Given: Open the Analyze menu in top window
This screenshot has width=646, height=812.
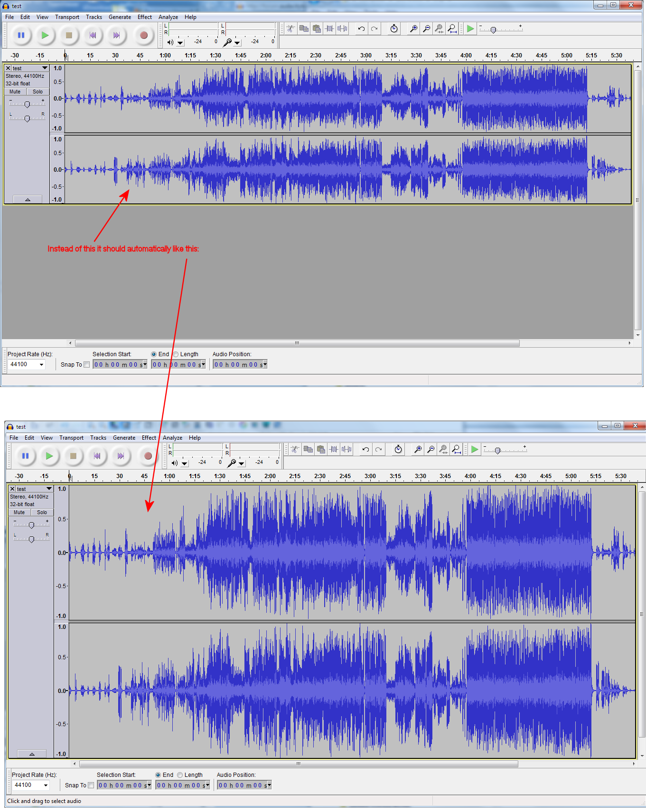Looking at the screenshot, I should point(168,17).
